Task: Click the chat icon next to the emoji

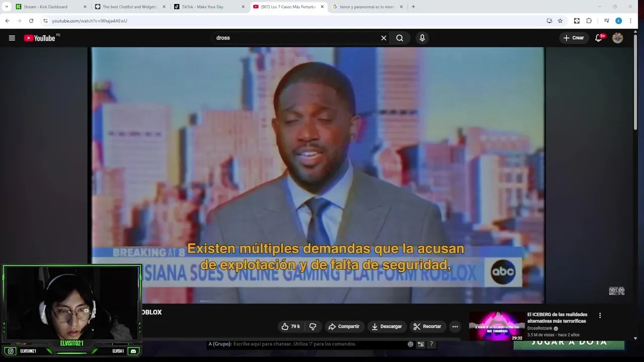Action: (421, 344)
